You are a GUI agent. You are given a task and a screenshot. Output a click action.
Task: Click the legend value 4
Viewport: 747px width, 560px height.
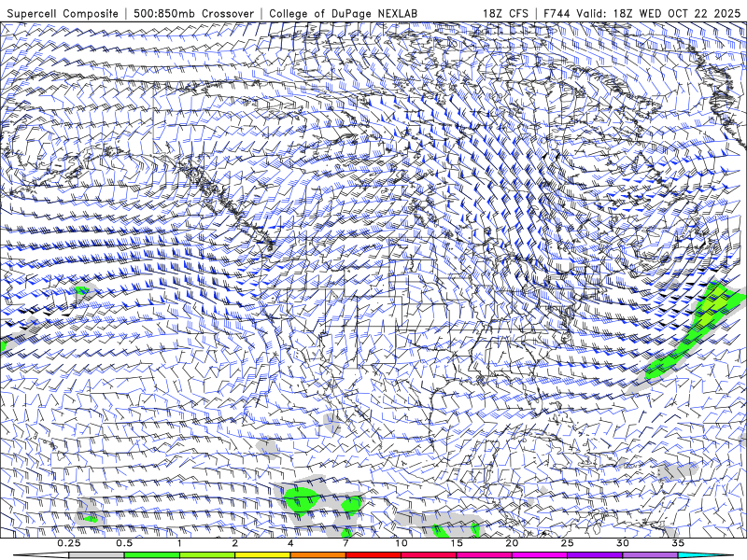click(x=290, y=543)
